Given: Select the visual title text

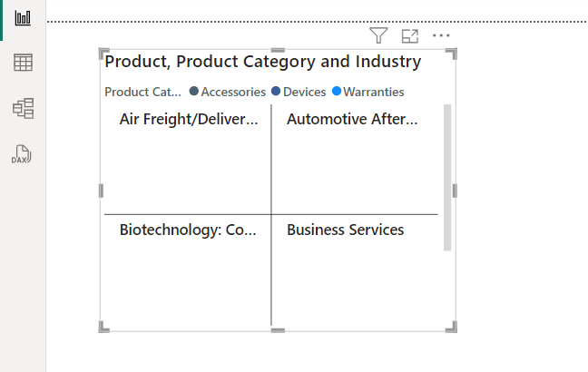Looking at the screenshot, I should 262,62.
